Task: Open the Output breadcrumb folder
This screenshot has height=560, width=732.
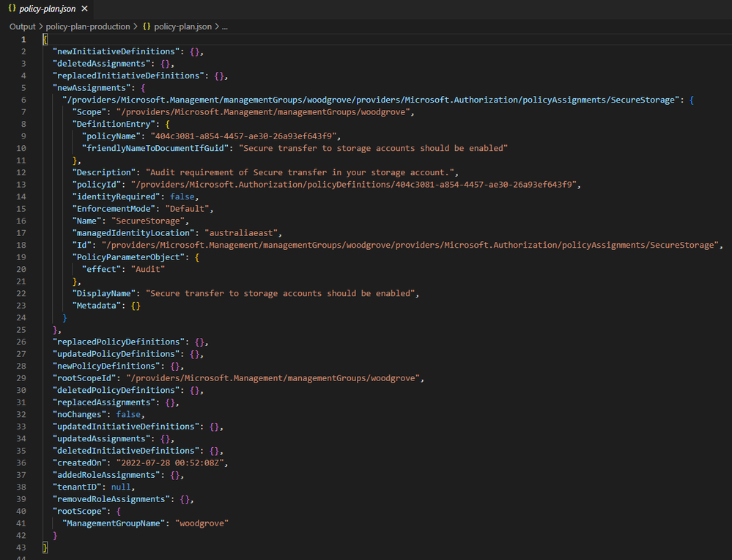Action: (23, 26)
